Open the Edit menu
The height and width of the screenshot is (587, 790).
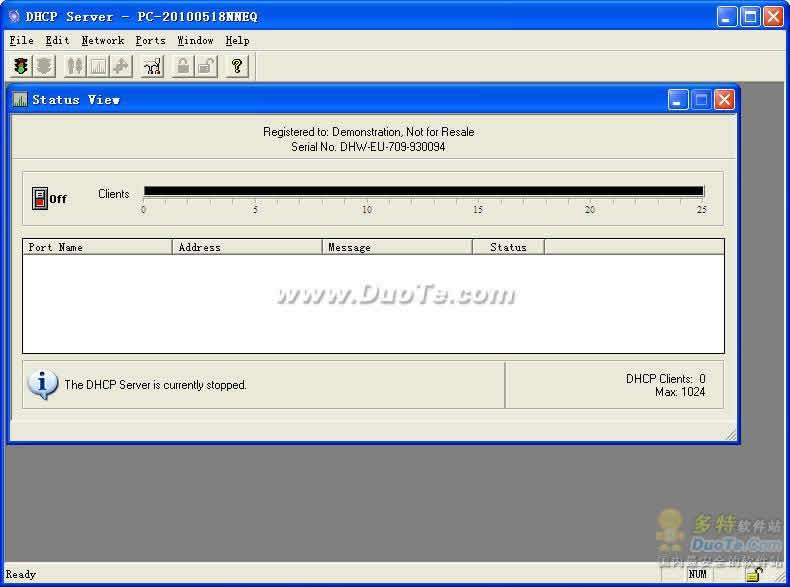[x=57, y=40]
